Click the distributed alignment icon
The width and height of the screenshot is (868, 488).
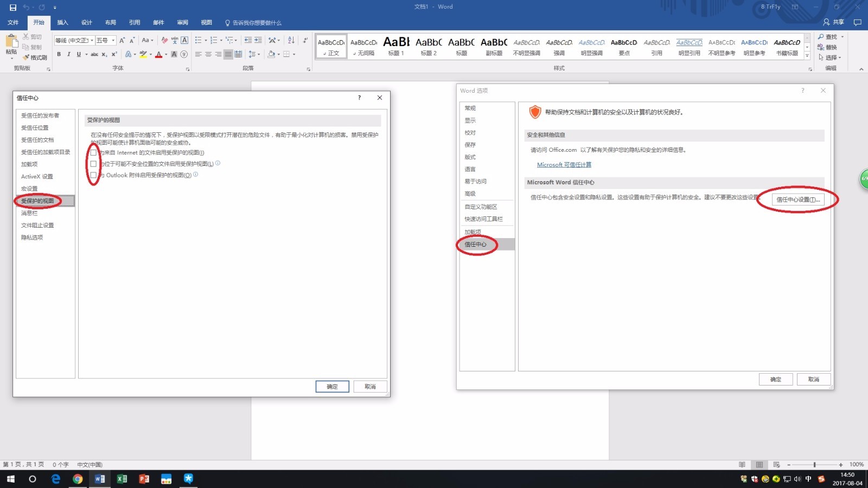pyautogui.click(x=238, y=54)
